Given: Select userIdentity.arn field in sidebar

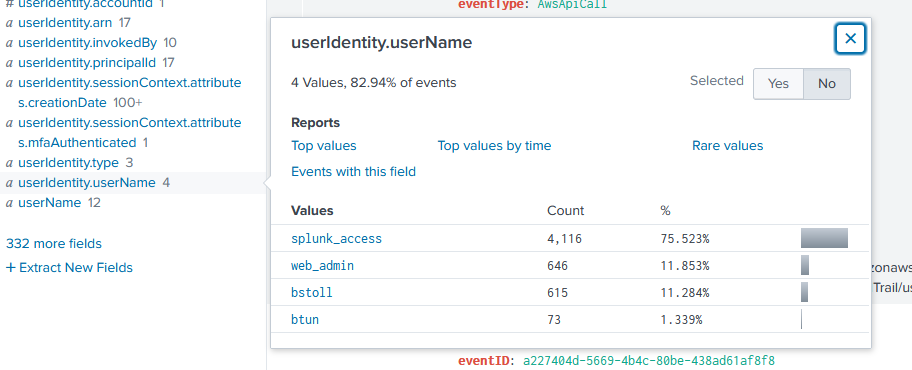Looking at the screenshot, I should pyautogui.click(x=66, y=23).
